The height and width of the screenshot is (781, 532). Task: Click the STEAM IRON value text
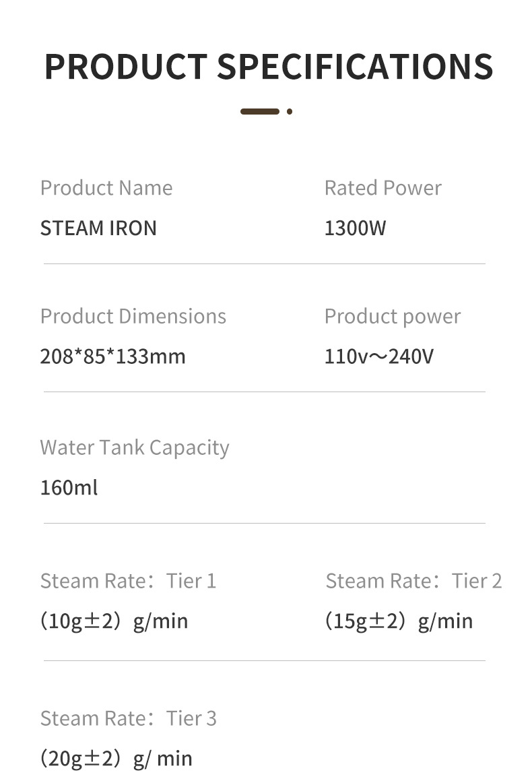pos(98,228)
